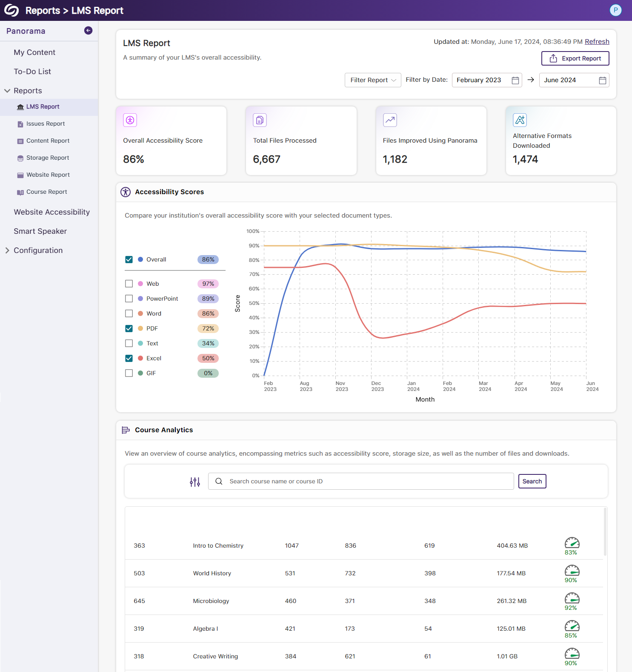This screenshot has height=672, width=632.
Task: Open the Issues Report page
Action: click(46, 124)
